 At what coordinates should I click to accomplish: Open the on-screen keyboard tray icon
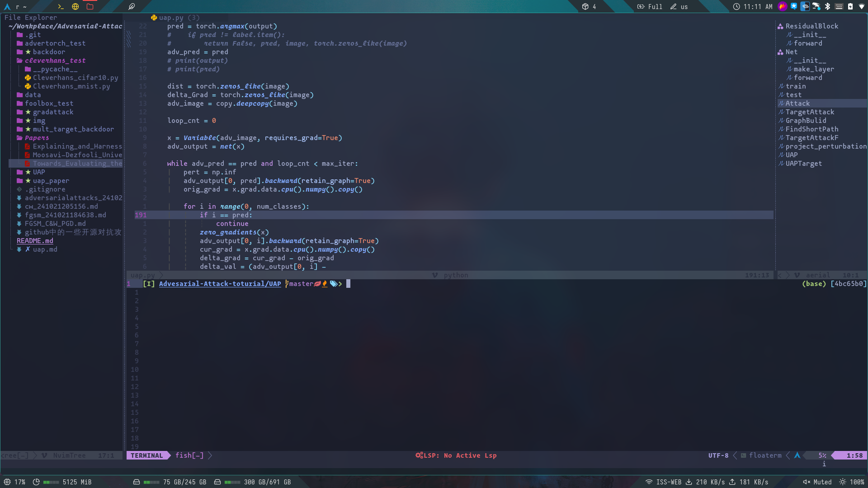(839, 6)
